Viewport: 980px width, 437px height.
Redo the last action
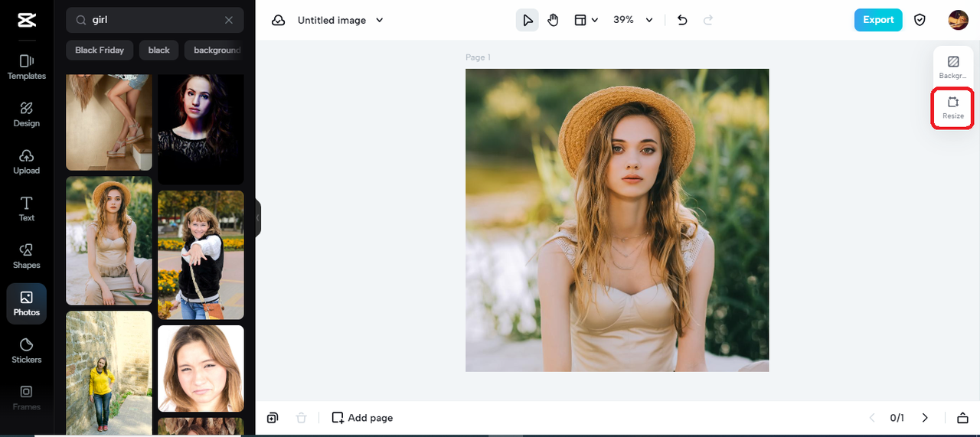[708, 21]
